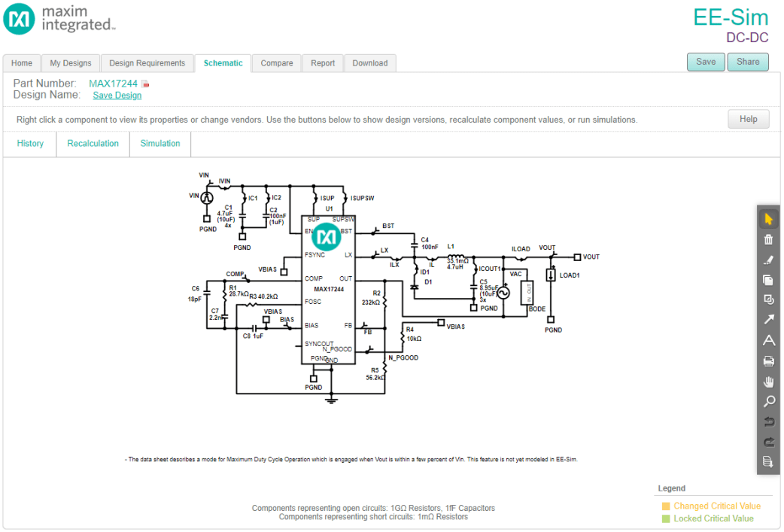784x532 pixels.
Task: Open the MAX17244 part number link
Action: point(113,84)
